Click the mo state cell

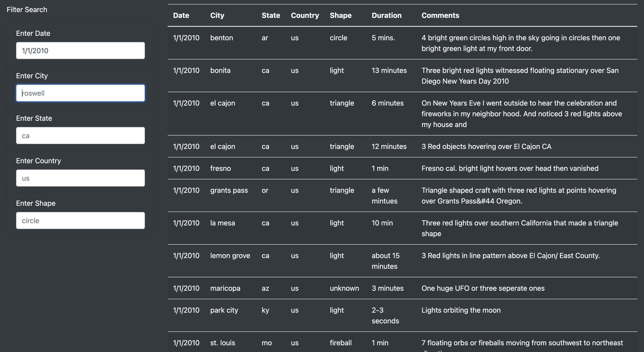[267, 343]
